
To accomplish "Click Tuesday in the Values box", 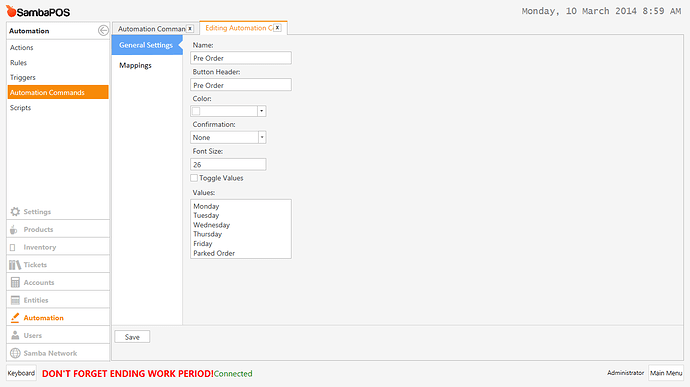I will click(x=206, y=215).
